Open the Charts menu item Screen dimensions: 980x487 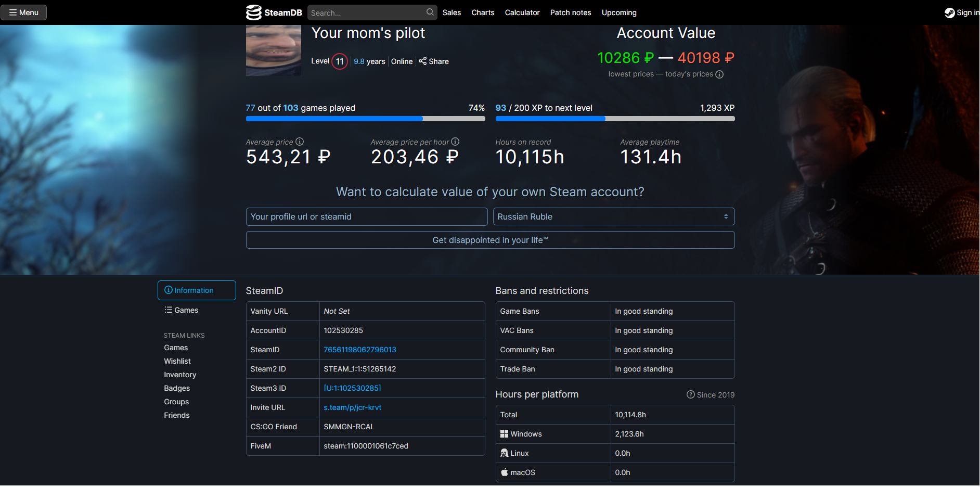point(483,12)
